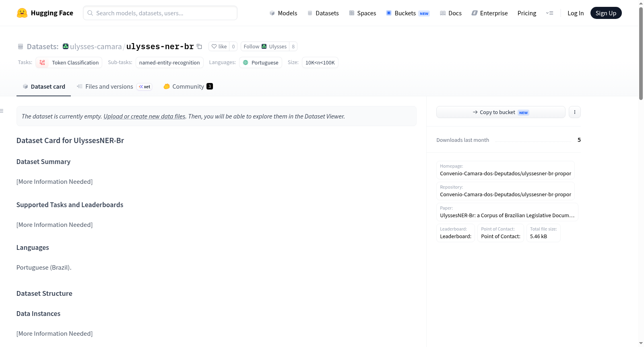Click the Enterprise navigation icon
The image size is (644, 347).
[x=475, y=13]
